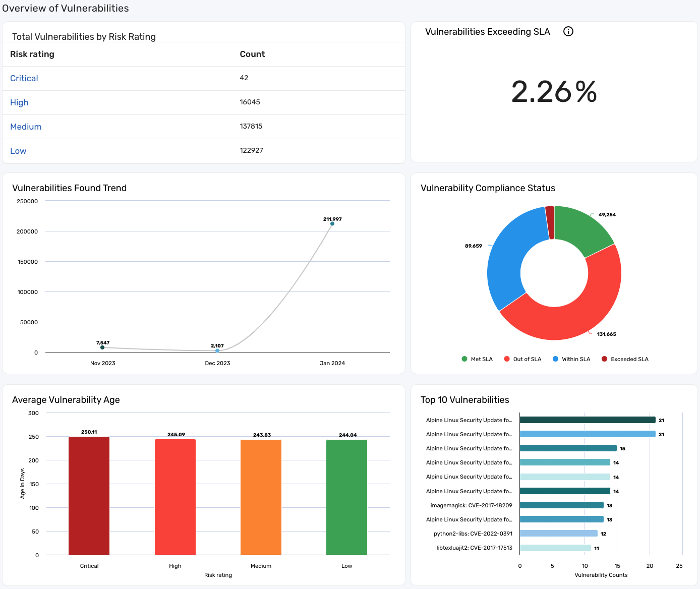Open the Medium risk rating link

tap(26, 127)
